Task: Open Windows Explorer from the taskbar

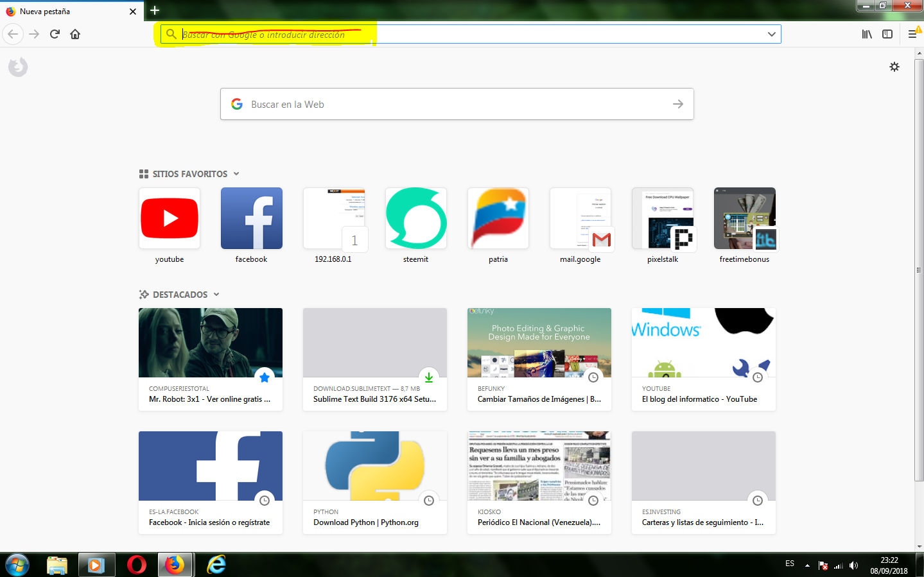Action: pyautogui.click(x=57, y=565)
